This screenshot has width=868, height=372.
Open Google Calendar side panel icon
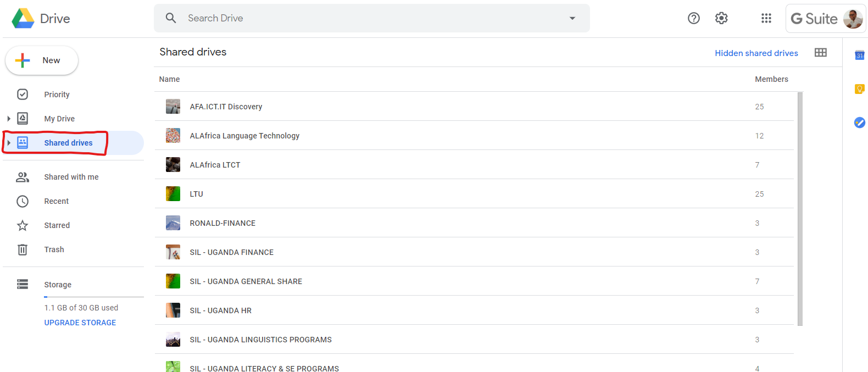point(860,55)
